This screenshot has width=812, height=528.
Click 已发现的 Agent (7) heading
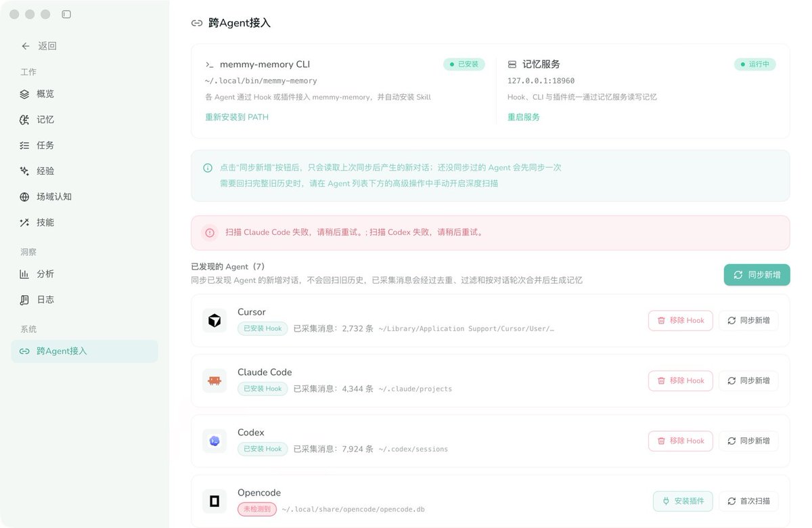point(228,267)
